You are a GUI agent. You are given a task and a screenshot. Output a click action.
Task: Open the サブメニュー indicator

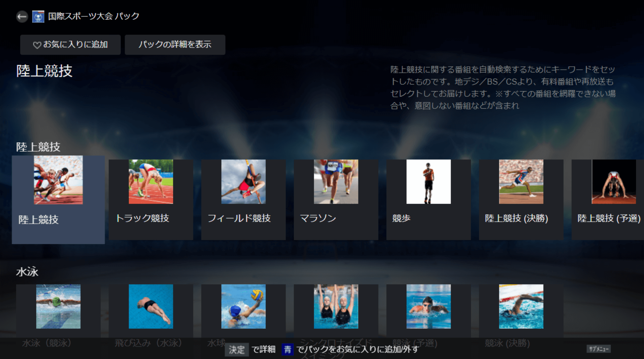(599, 349)
